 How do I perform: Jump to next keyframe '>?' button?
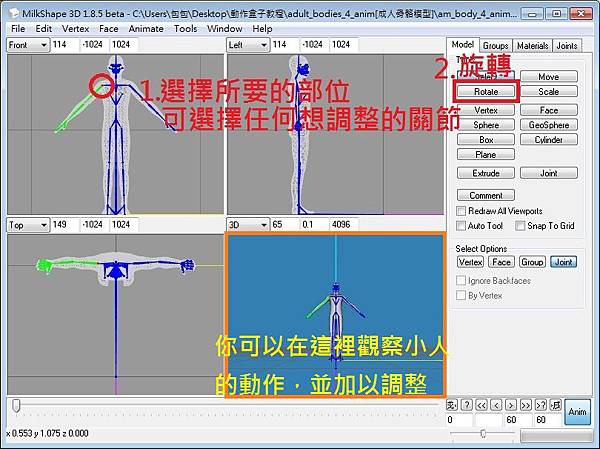click(540, 405)
